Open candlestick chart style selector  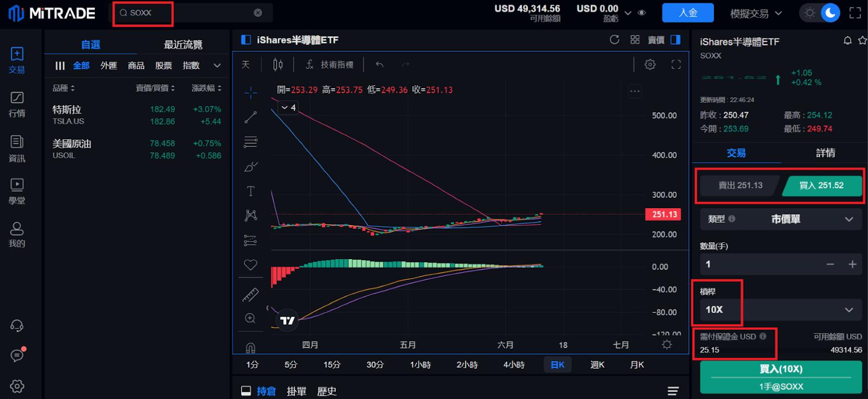coord(278,65)
